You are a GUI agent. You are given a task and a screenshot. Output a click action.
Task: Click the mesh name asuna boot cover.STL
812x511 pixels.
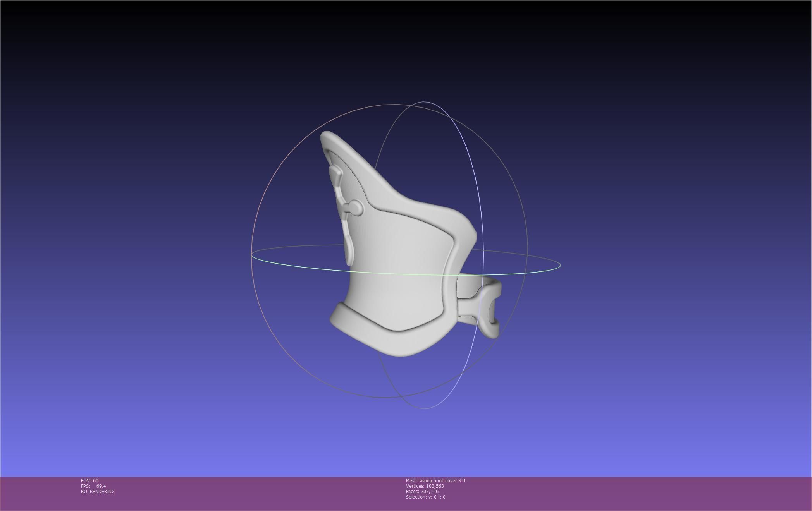tap(436, 480)
